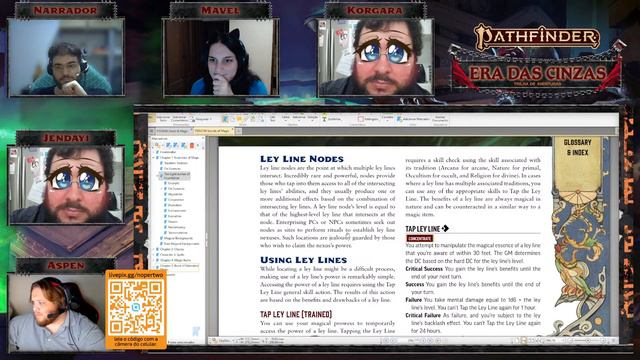Expand the Chapter 4 Magic Items bookmark
Screen dimensions: 640x360
coord(154,260)
